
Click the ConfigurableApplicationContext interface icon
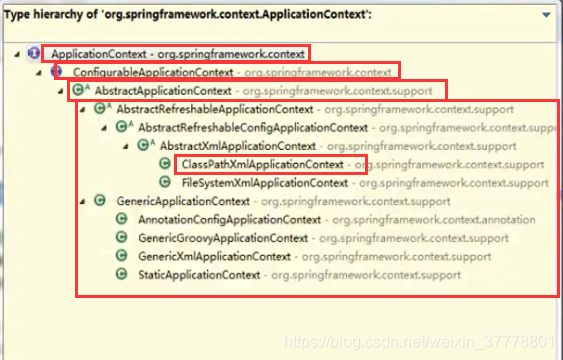56,72
